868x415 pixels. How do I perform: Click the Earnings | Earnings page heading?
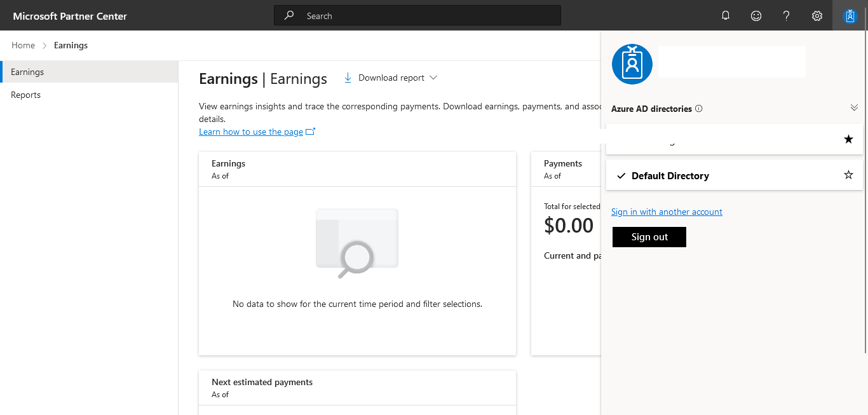[263, 79]
